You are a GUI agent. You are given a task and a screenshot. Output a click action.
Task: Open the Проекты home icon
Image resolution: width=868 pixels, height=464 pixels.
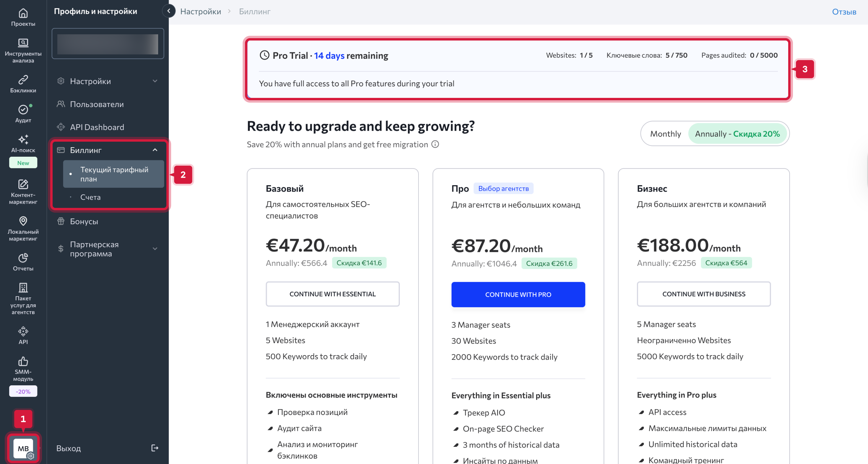[23, 14]
